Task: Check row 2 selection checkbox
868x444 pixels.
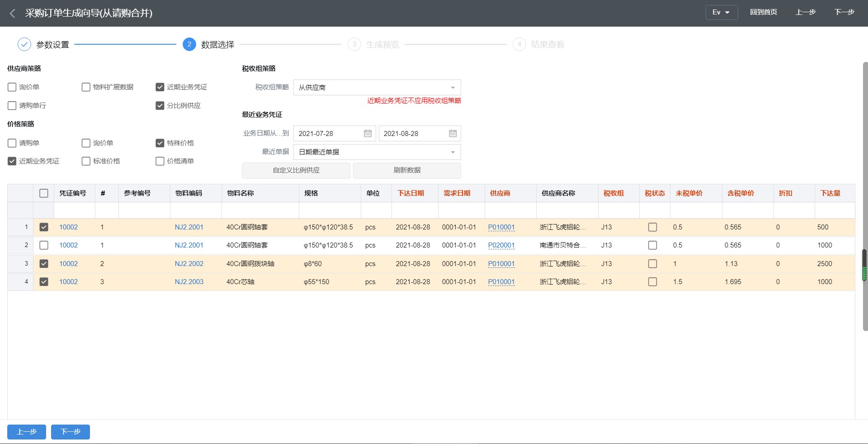Action: click(x=44, y=245)
